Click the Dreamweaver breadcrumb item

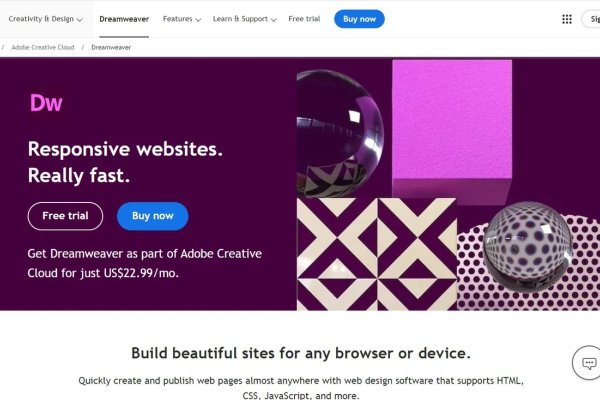[x=111, y=47]
